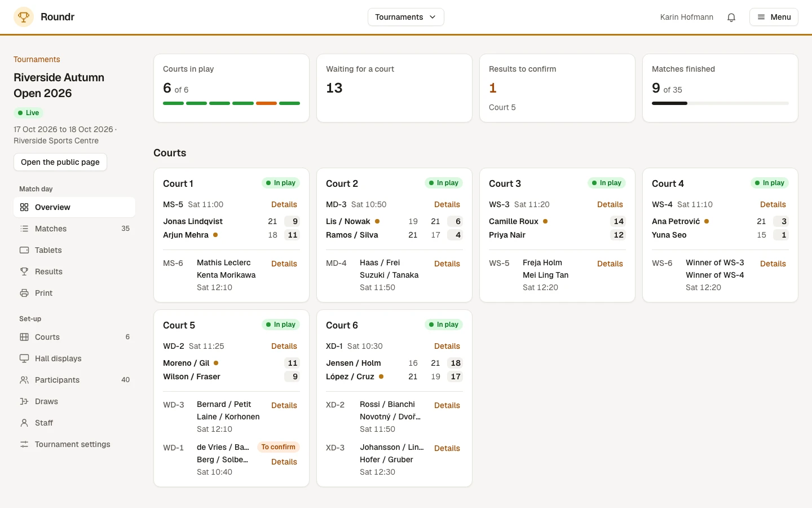Click the Court 6 heading
This screenshot has height=508, width=812.
(x=342, y=325)
